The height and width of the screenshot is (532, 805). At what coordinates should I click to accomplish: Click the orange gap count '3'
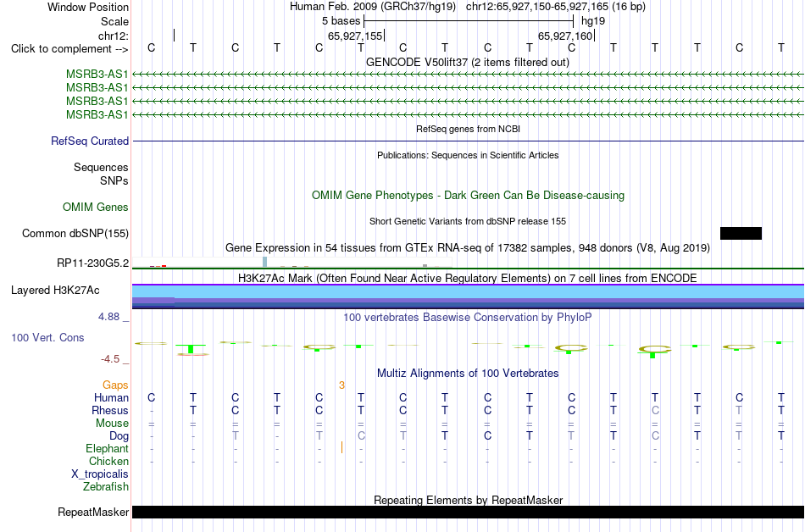tap(341, 385)
